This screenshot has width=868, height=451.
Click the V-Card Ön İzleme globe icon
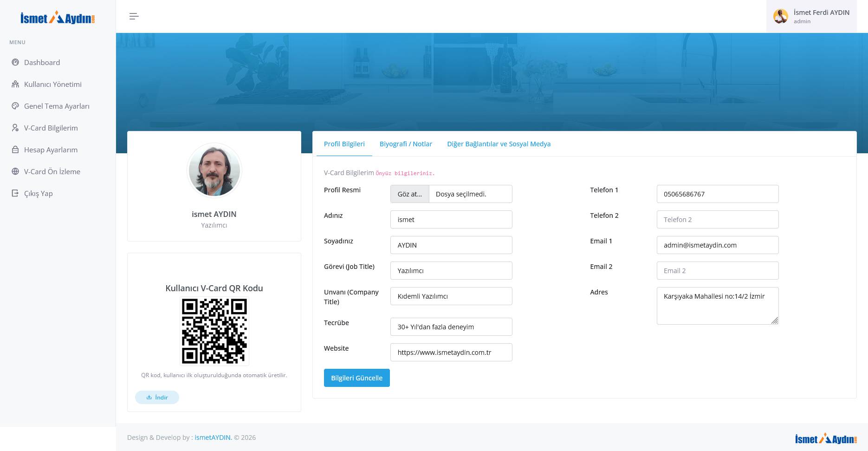coord(15,171)
